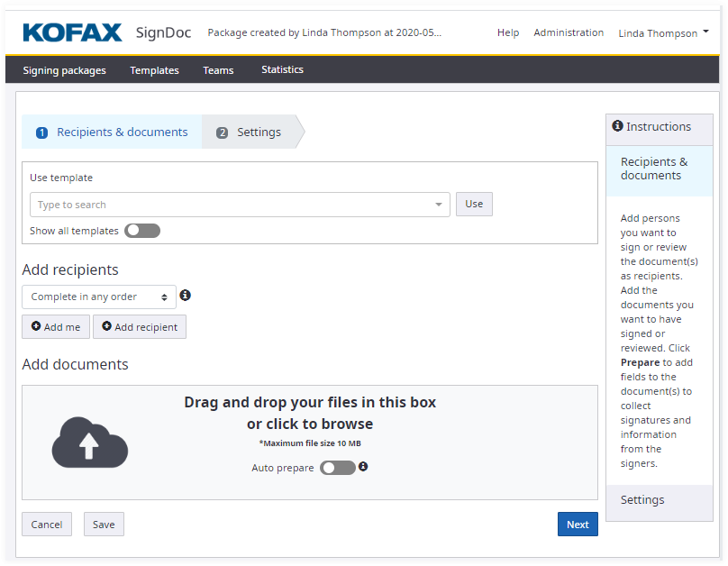Click the Add recipient button
This screenshot has width=728, height=566.
coord(140,327)
